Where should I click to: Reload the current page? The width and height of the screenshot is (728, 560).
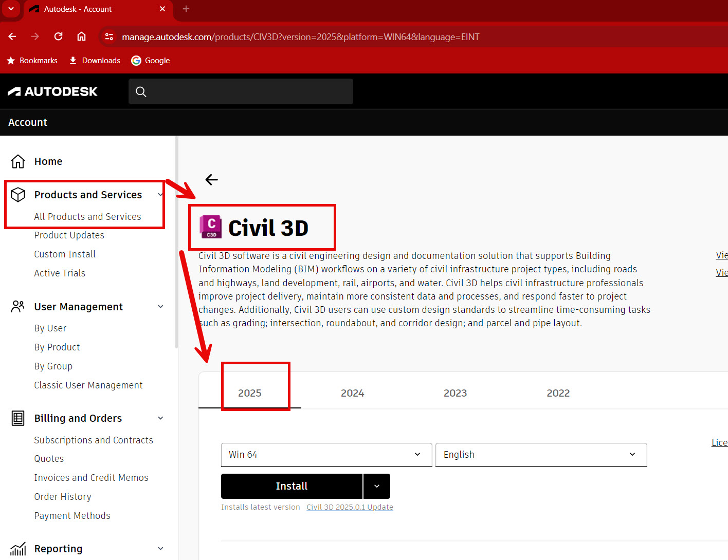tap(58, 36)
